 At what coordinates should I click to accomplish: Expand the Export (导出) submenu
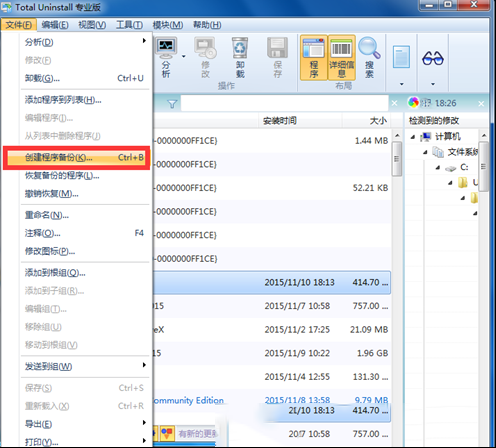tap(85, 424)
